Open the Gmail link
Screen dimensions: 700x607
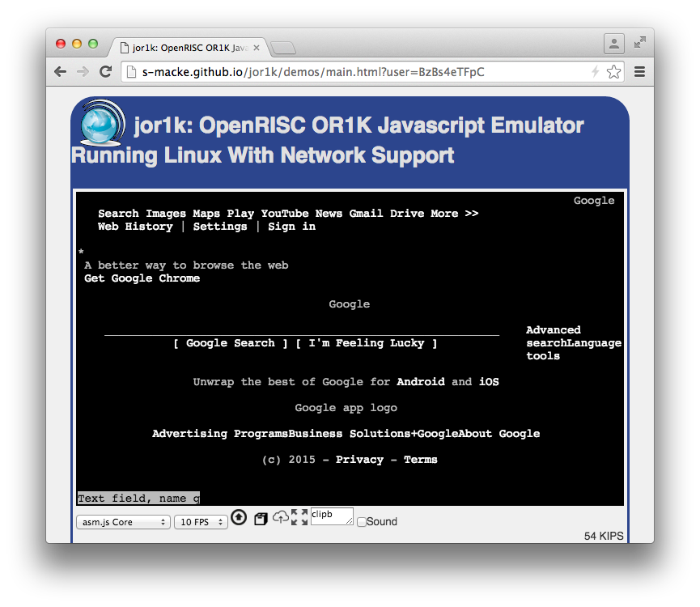(366, 214)
